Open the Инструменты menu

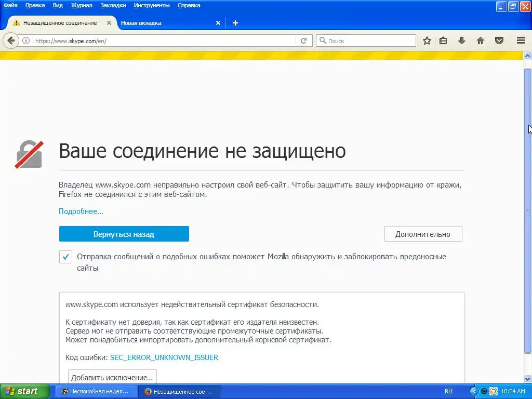pos(152,5)
